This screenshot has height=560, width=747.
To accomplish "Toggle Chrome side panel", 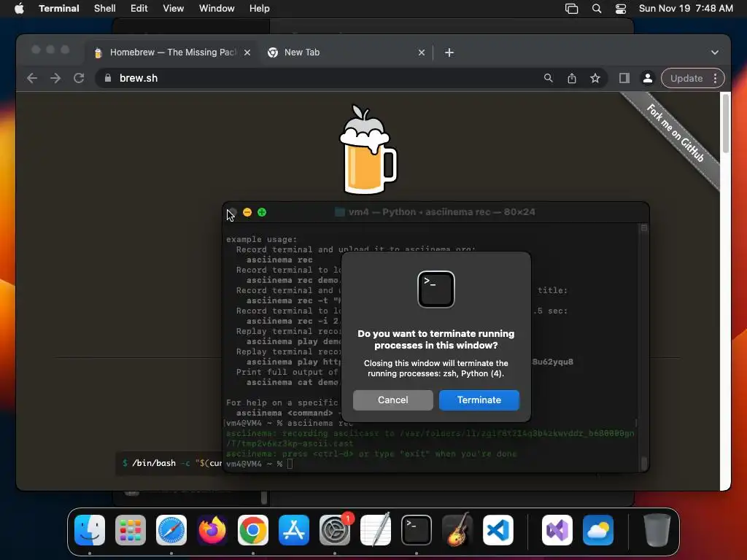I will click(624, 78).
